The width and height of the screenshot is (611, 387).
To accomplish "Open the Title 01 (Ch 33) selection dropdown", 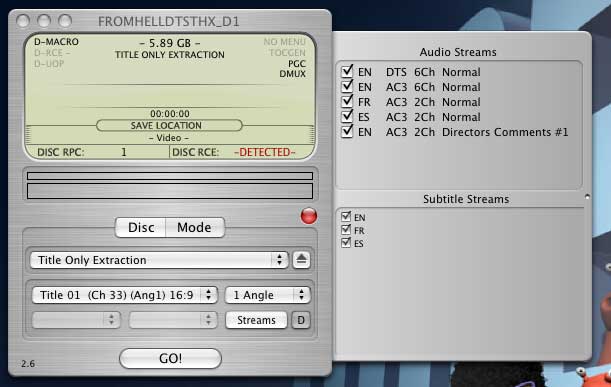I will coord(125,295).
